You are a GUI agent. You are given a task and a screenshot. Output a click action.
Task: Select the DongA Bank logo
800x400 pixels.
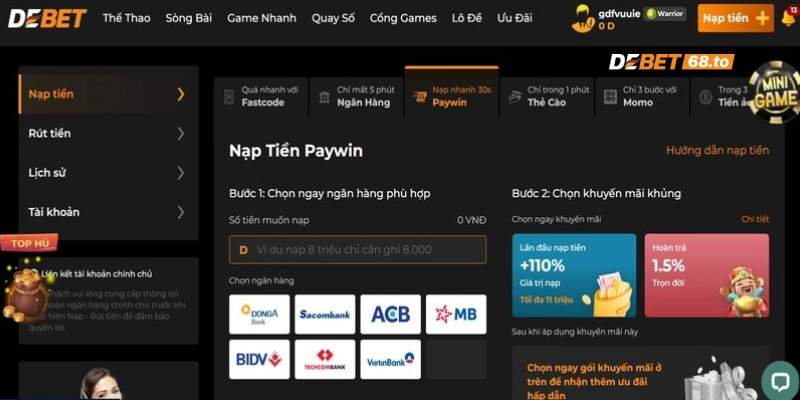click(x=259, y=314)
